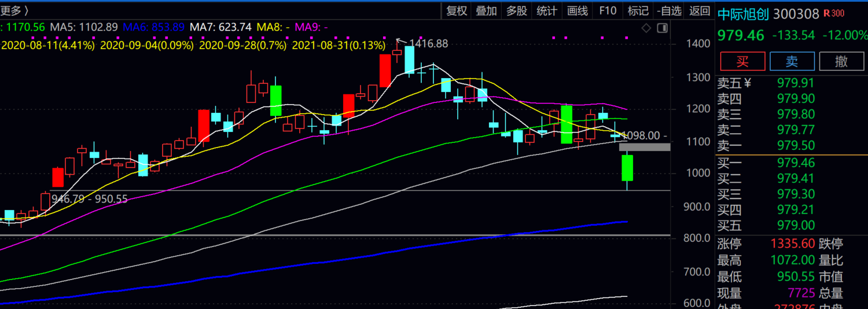Click the 市值 market cap label

[x=832, y=277]
